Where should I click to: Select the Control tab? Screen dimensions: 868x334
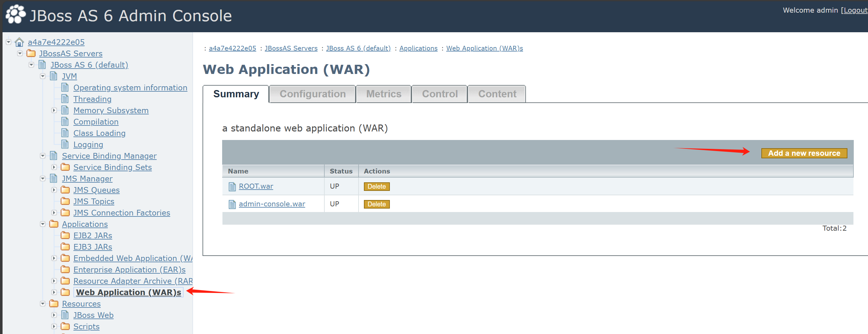coord(440,94)
